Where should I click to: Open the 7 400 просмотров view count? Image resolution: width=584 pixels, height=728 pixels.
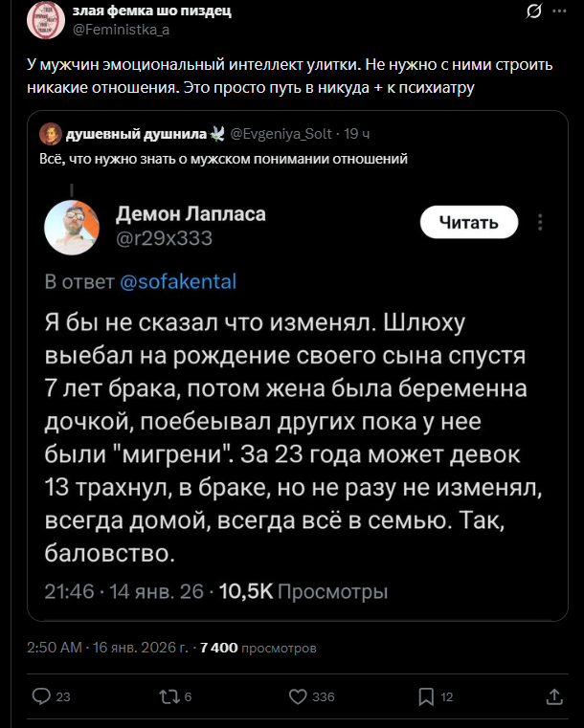(258, 648)
